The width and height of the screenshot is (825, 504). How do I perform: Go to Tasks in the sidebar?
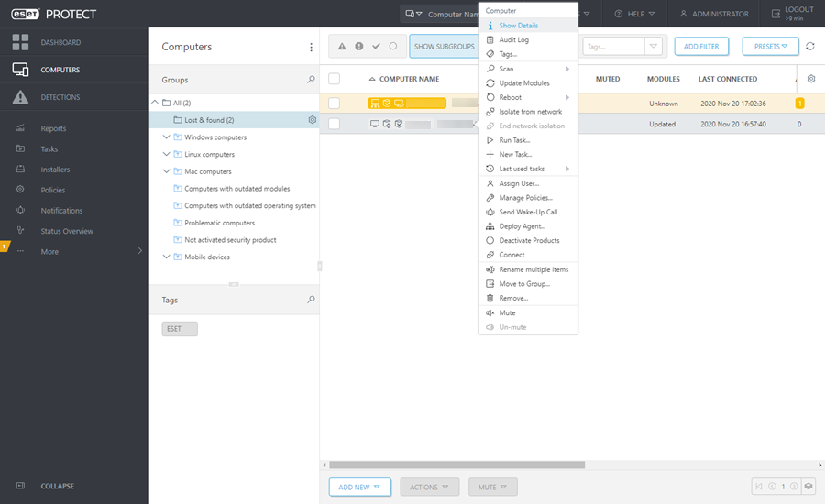tap(49, 148)
